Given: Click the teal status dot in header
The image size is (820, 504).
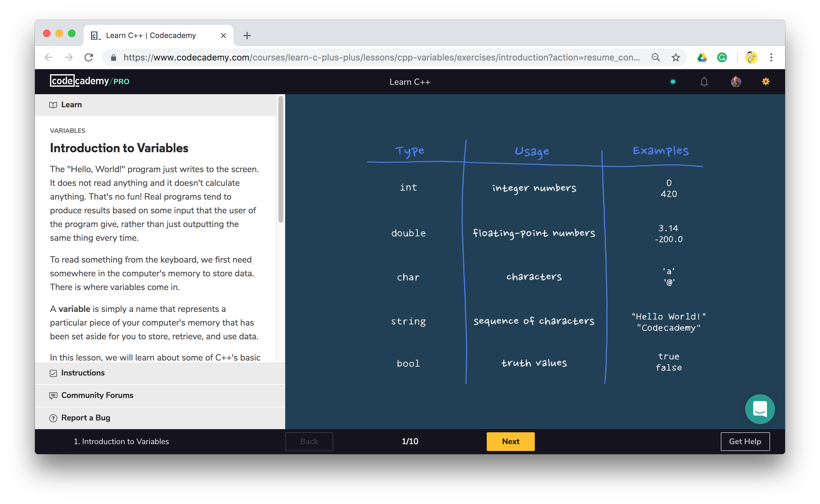Looking at the screenshot, I should tap(673, 82).
